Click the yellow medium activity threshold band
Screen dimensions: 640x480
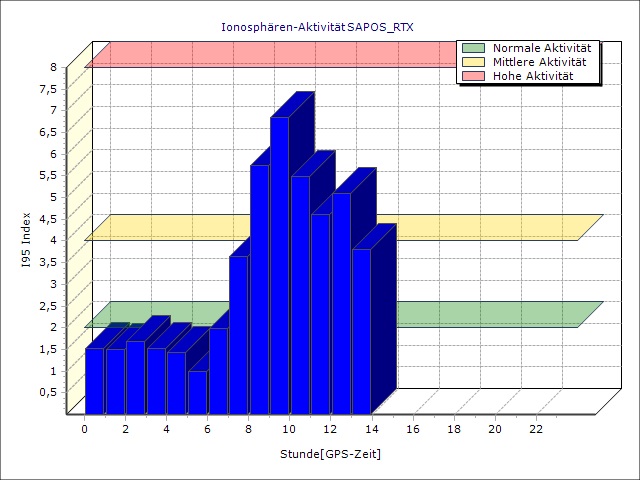(480, 227)
